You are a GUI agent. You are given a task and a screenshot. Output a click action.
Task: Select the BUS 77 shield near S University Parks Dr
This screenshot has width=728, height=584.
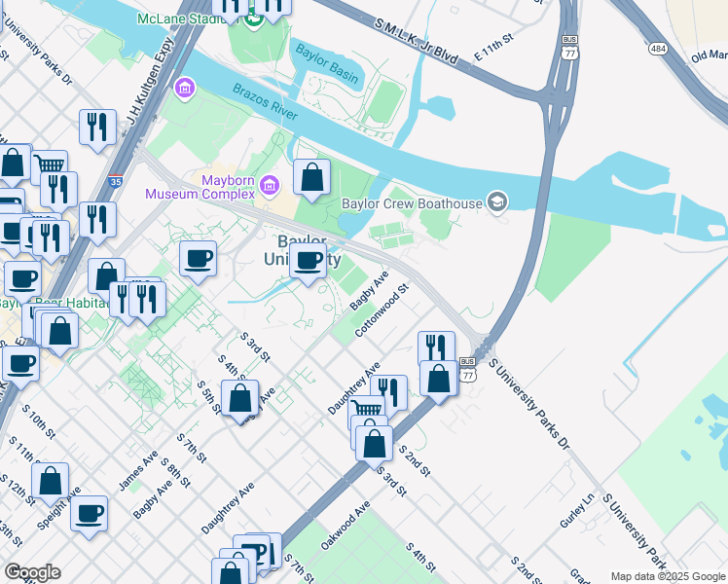pos(467,370)
